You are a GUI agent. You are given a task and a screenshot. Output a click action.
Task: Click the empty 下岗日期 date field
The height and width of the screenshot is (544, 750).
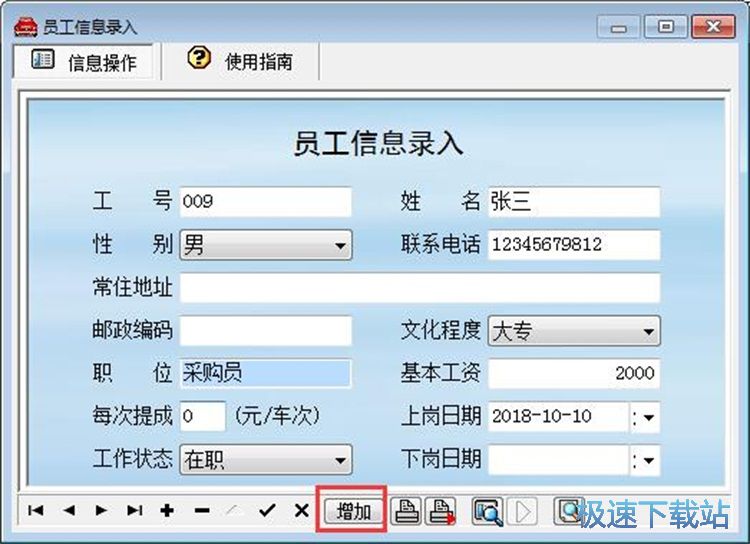pyautogui.click(x=558, y=460)
